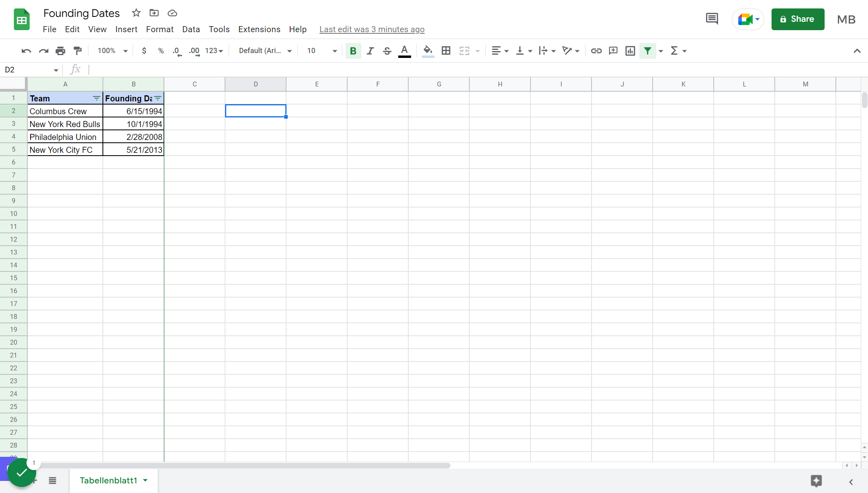This screenshot has width=868, height=493.
Task: Click the Share button
Action: [x=798, y=19]
